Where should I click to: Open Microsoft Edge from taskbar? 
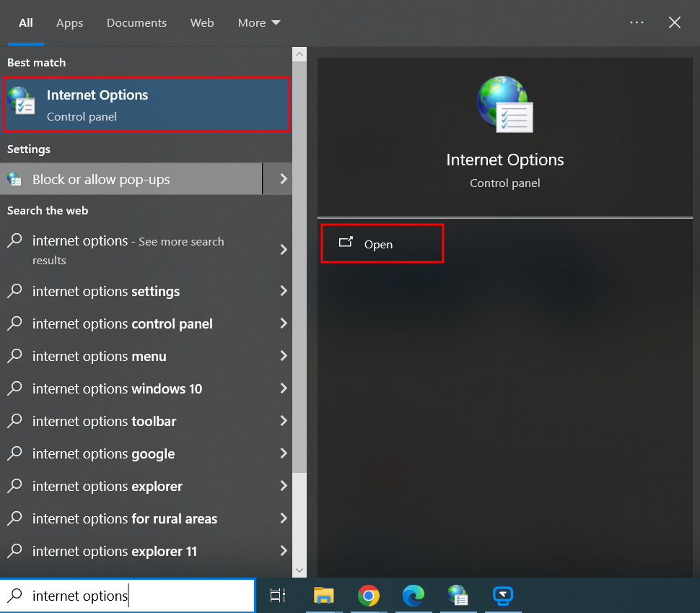[414, 596]
